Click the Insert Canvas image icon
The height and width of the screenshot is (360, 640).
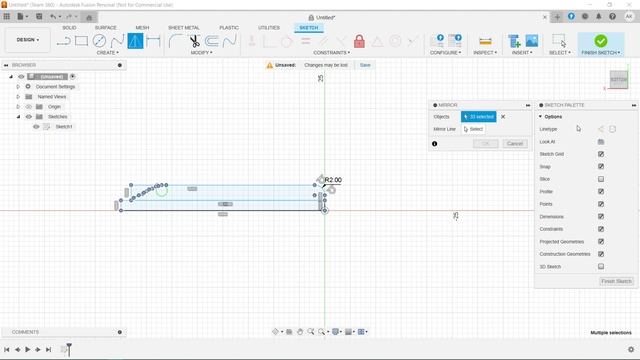click(531, 41)
